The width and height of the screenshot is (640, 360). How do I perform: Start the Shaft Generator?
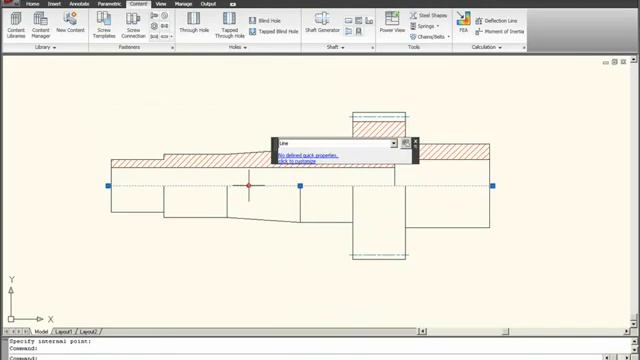[x=322, y=22]
